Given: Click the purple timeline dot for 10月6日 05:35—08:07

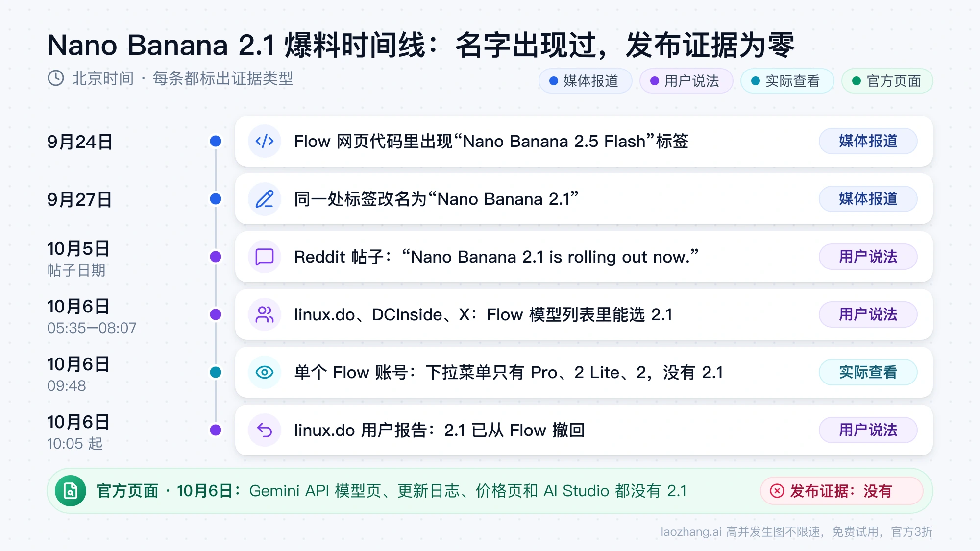Looking at the screenshot, I should (x=216, y=314).
